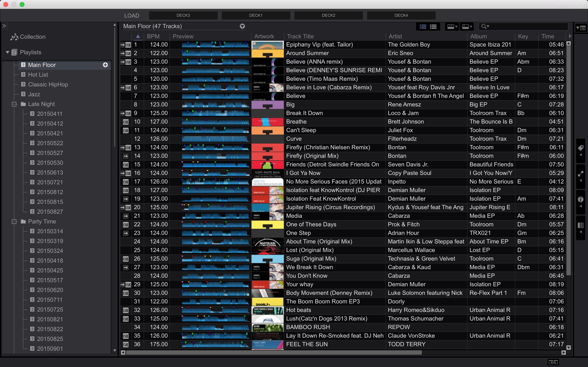
Task: Click the preview waveform of Epiphany Vip
Action: [x=215, y=45]
